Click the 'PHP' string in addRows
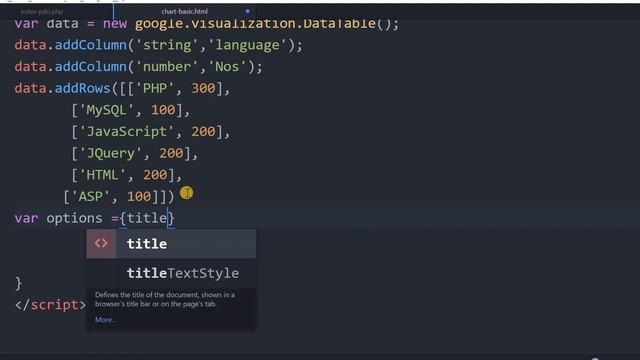This screenshot has height=360, width=640. point(155,88)
